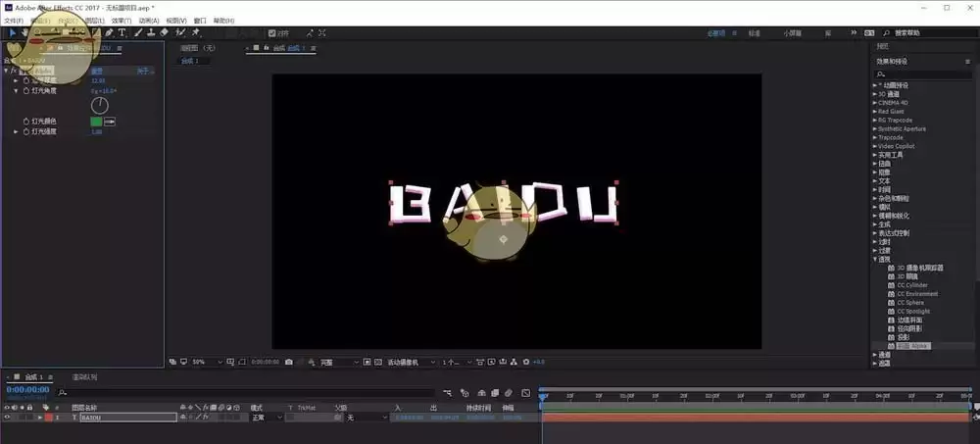
Task: Switch to the render queue tab
Action: coord(85,377)
